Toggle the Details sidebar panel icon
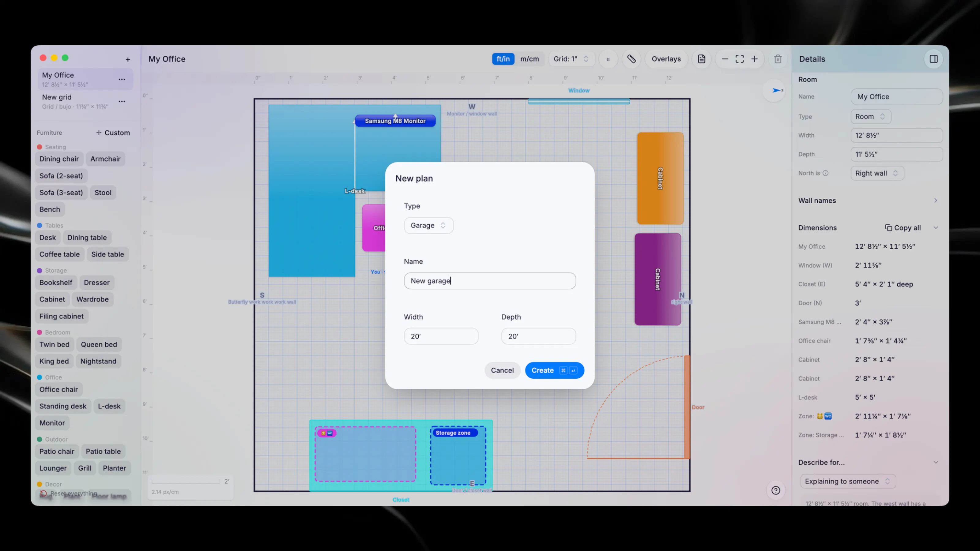The height and width of the screenshot is (551, 980). tap(933, 59)
